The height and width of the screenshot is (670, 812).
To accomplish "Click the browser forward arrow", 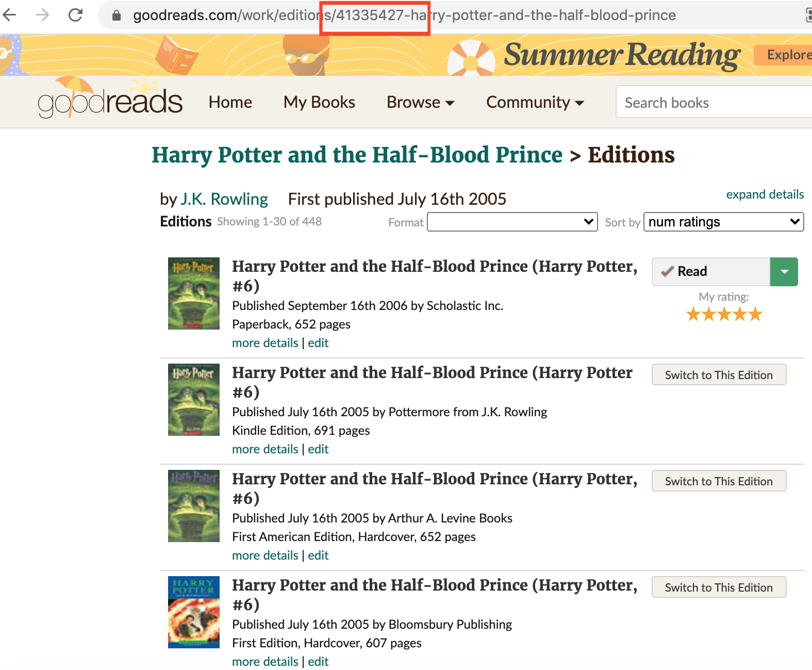I will pos(42,15).
